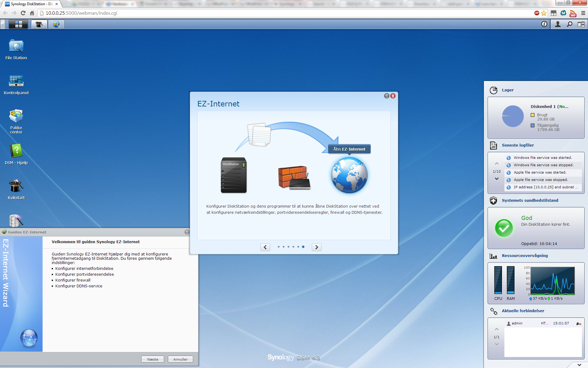Click the Næste button in the wizard
The image size is (588, 368).
(153, 359)
